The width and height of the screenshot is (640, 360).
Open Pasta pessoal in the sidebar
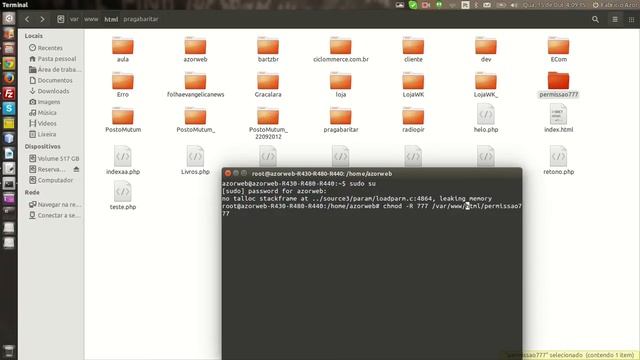tap(52, 59)
